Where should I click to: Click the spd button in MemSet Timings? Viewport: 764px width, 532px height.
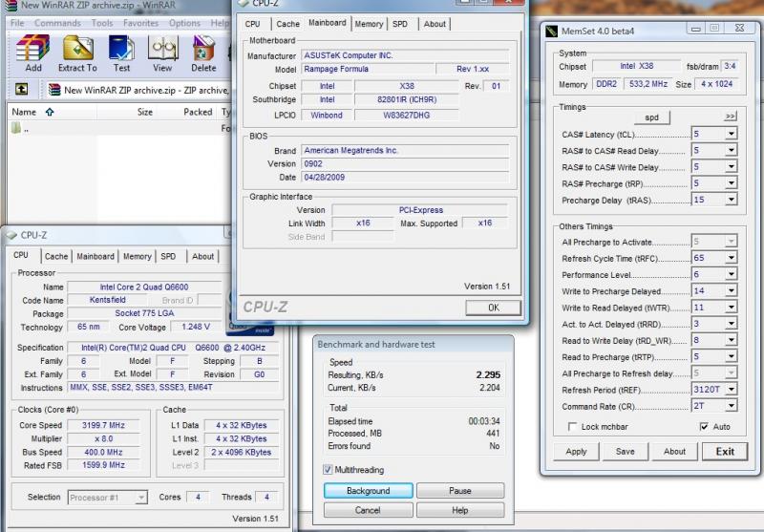pos(652,117)
